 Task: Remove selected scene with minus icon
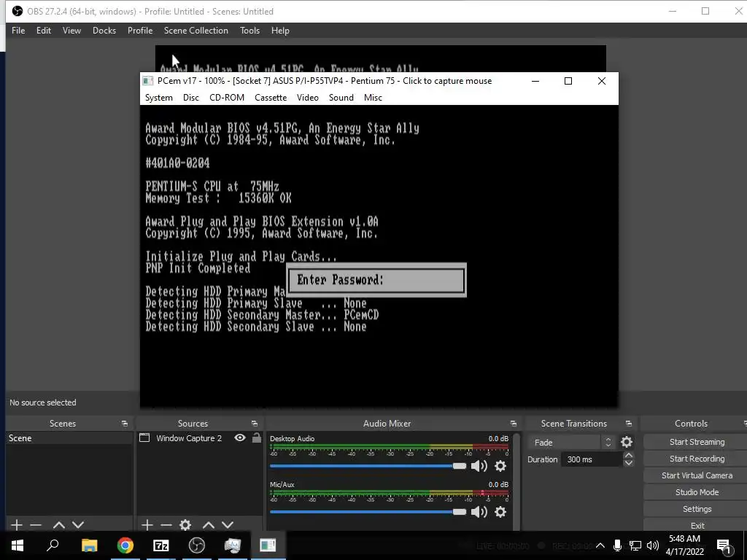pos(36,525)
